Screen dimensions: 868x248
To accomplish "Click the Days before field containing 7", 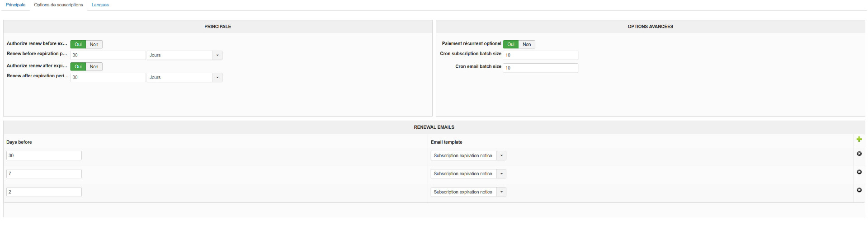I will pyautogui.click(x=44, y=174).
